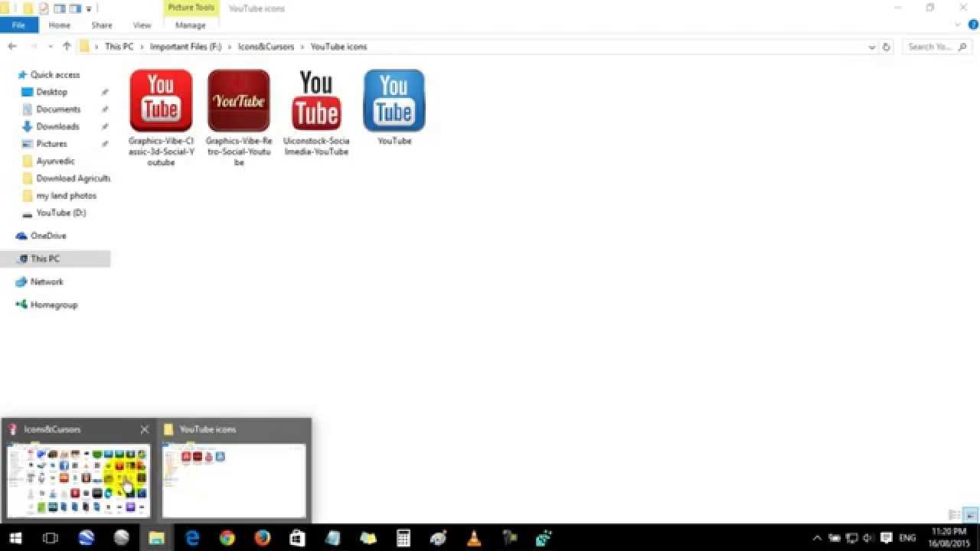
Task: Pin the Documents folder entry
Action: 105,109
